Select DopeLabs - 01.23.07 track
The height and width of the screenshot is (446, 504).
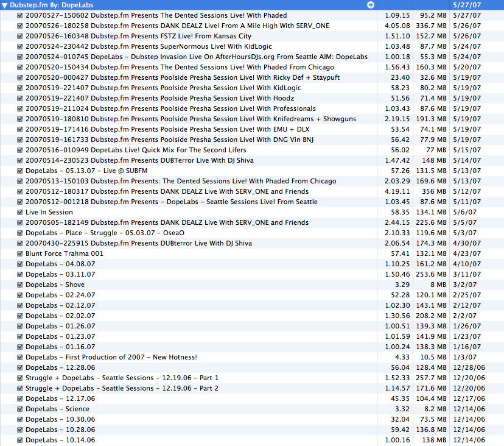(x=60, y=336)
